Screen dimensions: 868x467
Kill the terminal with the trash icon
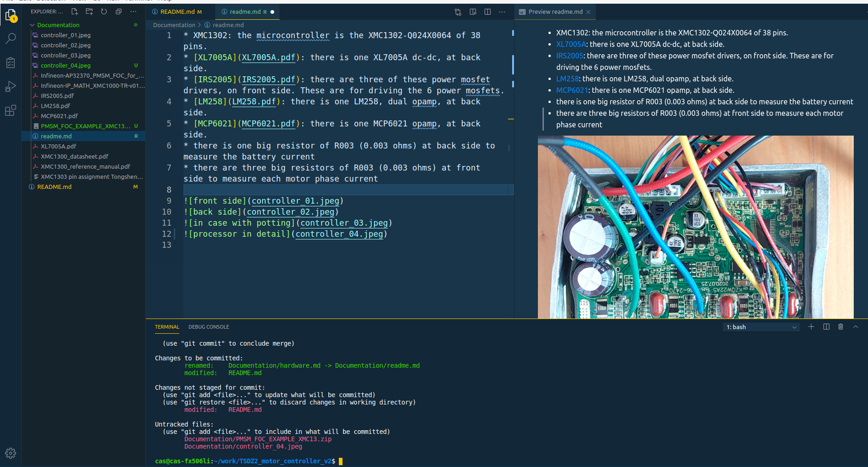tap(841, 327)
